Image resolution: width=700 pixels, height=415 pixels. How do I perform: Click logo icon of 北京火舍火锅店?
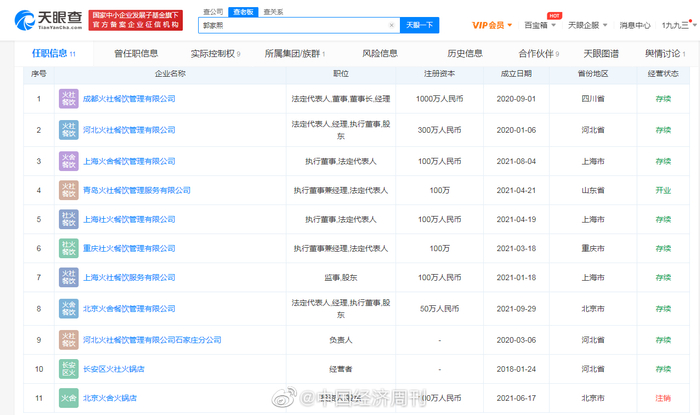coord(68,399)
